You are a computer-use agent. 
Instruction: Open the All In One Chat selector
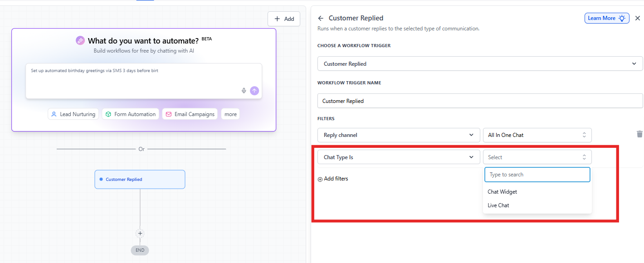pyautogui.click(x=537, y=135)
